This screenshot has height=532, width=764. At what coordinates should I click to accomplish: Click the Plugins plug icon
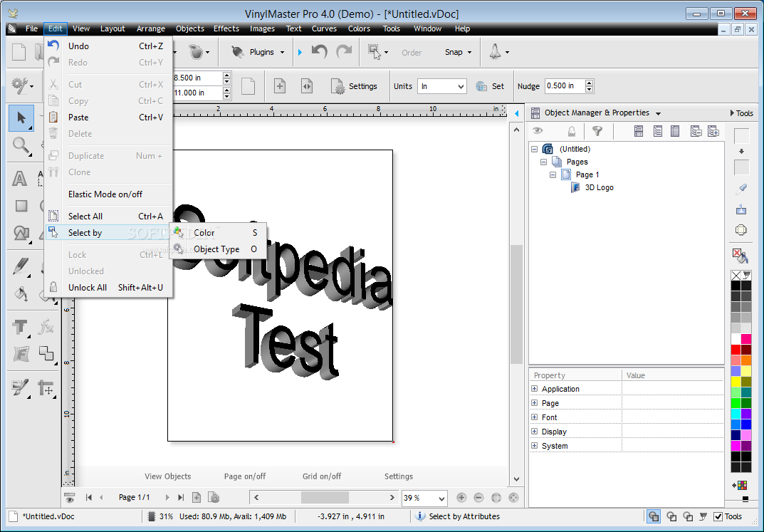point(237,52)
